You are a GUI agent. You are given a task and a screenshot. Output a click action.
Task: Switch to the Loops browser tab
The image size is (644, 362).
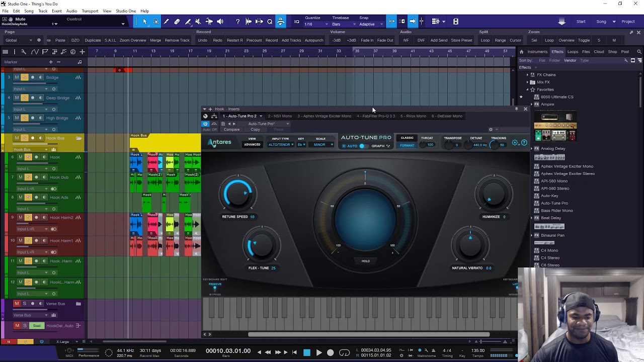[x=573, y=52]
